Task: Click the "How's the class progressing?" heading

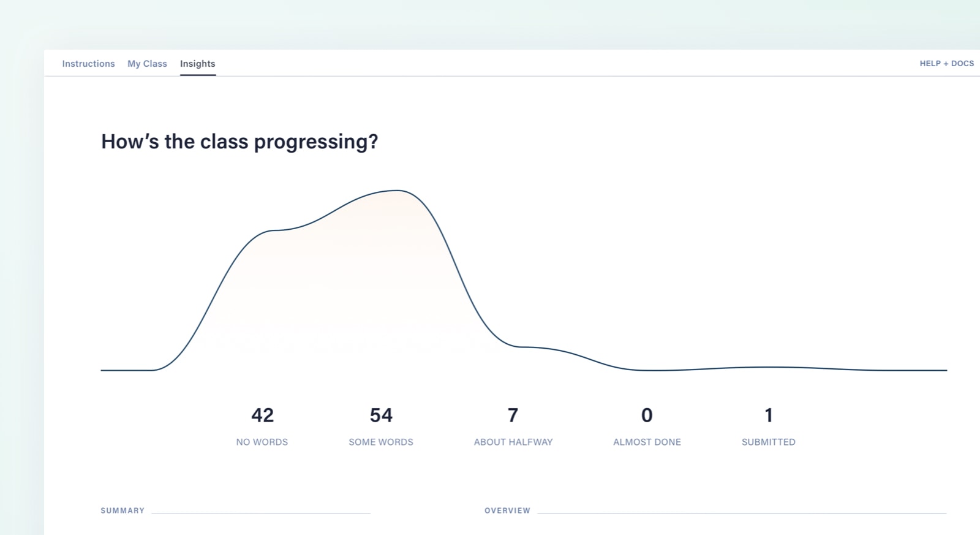Action: 239,142
